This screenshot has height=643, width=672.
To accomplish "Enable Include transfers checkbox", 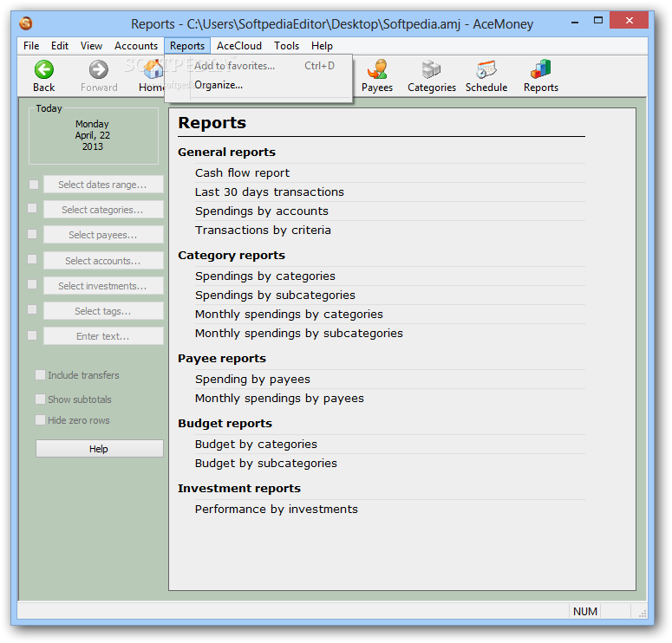I will (x=40, y=375).
